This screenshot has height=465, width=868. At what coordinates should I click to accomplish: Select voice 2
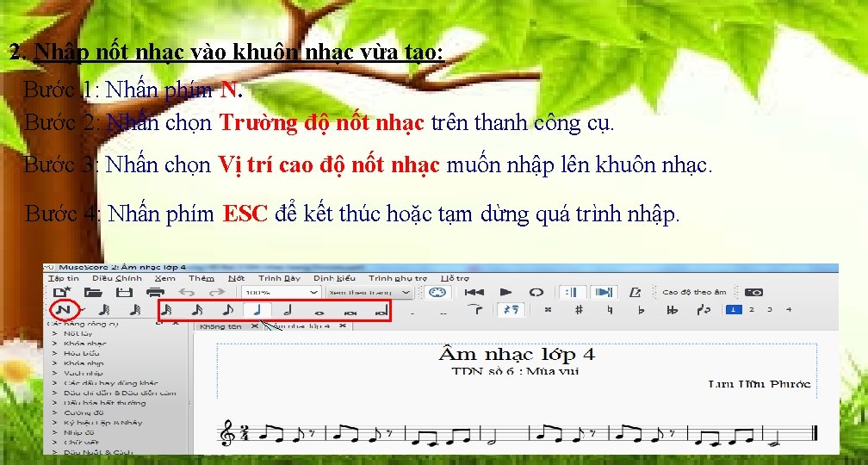[x=752, y=309]
